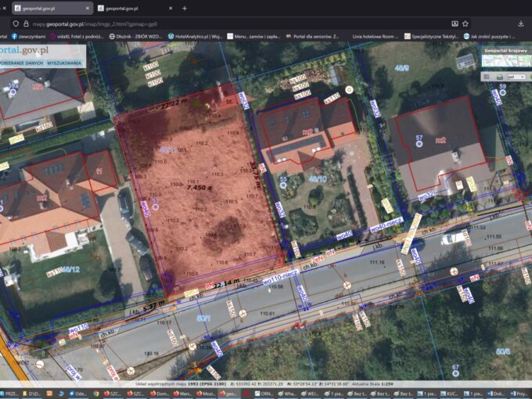Bookmark this page with the star icon

[x=465, y=23]
